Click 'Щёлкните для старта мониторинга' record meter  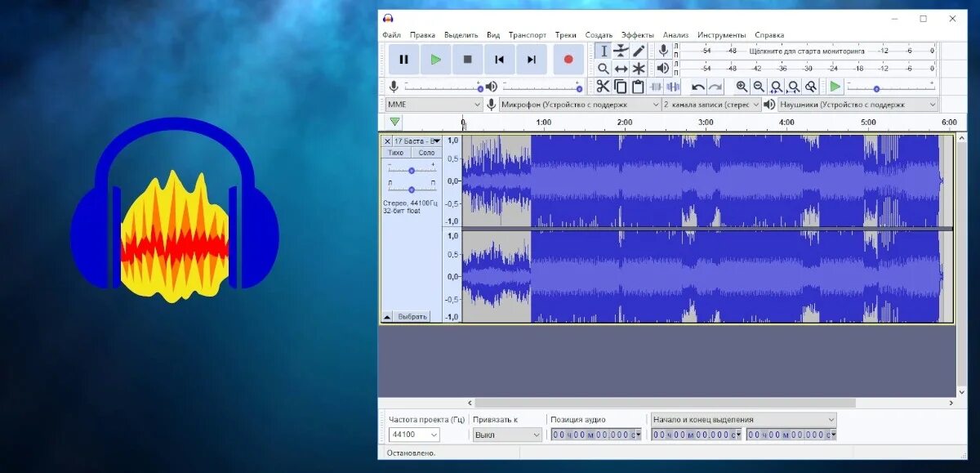point(807,51)
